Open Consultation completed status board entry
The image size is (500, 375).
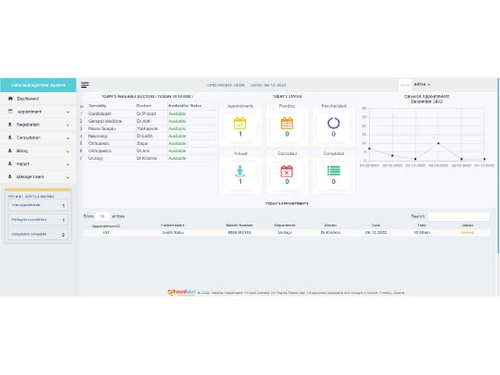[38, 234]
